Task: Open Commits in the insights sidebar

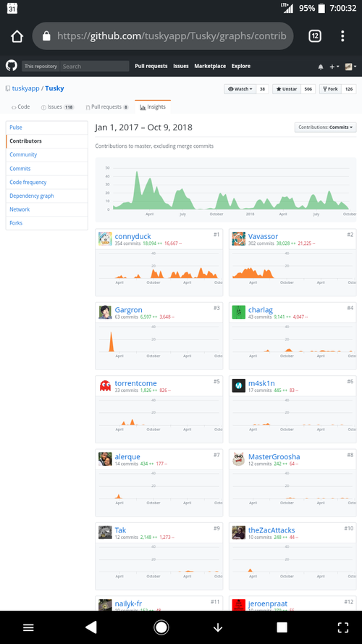Action: pyautogui.click(x=47, y=169)
